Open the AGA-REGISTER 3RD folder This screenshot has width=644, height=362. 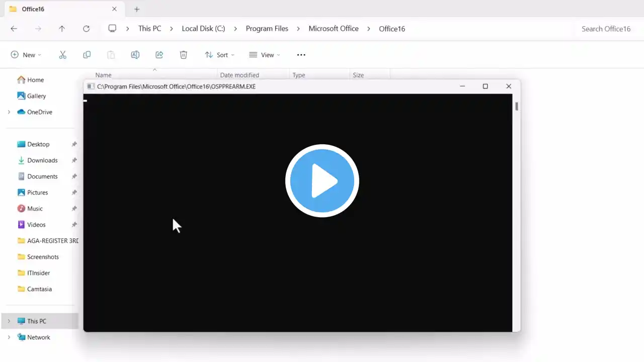coord(48,241)
